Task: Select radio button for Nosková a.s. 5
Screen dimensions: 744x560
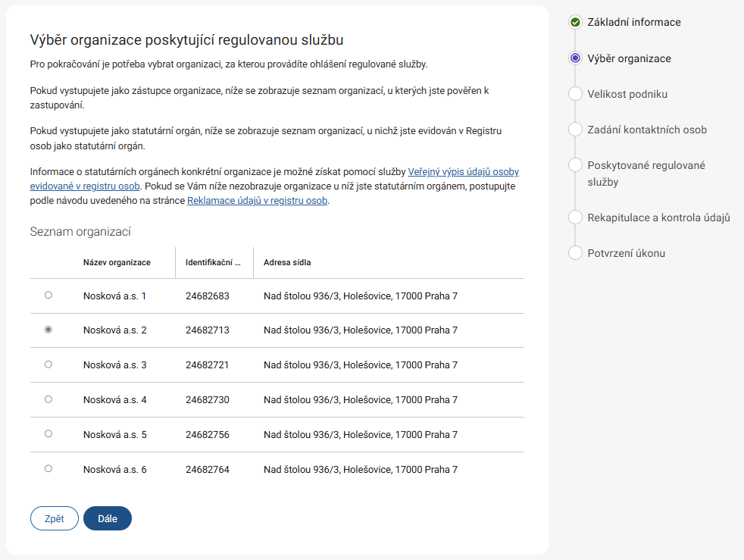Action: [48, 434]
